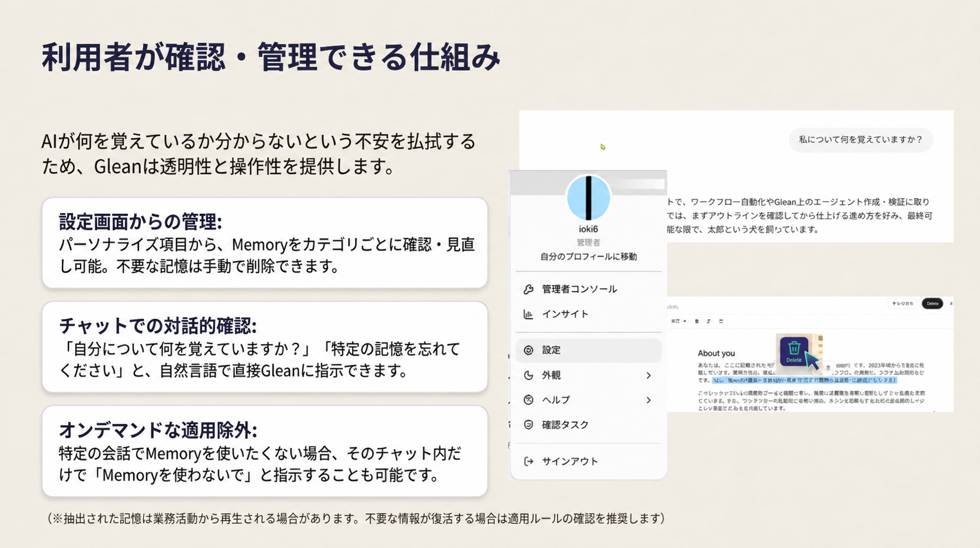Select the 確認タスク menu entry
980x548 pixels.
point(588,425)
